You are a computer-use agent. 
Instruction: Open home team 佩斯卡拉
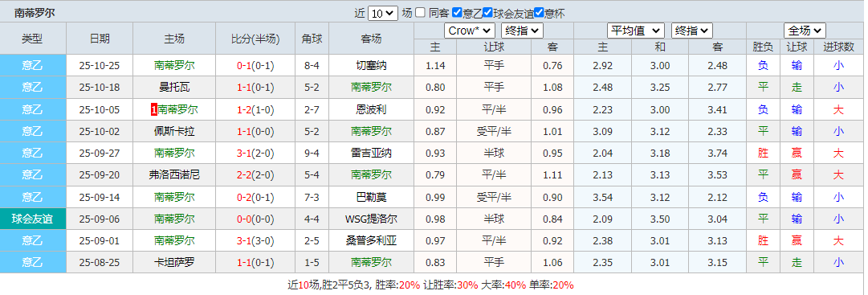point(174,131)
